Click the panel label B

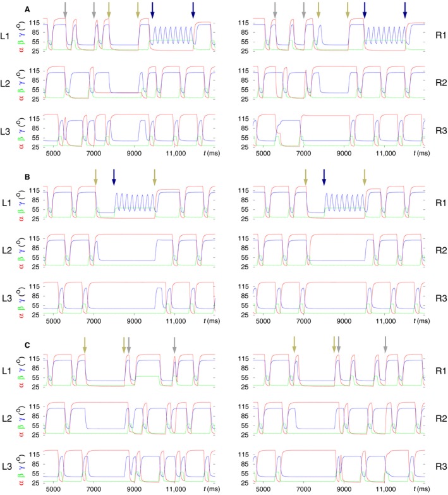tap(27, 177)
